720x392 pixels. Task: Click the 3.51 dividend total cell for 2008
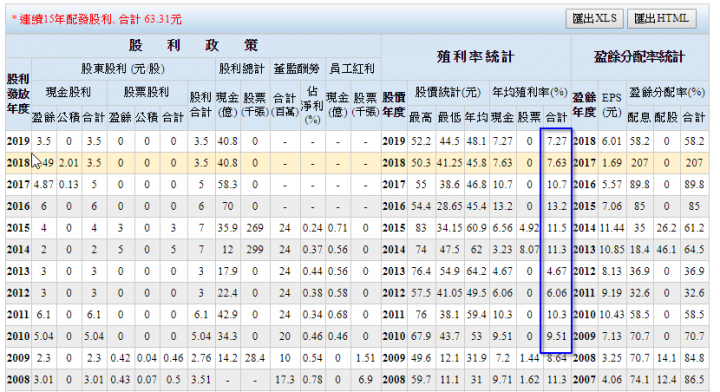pyautogui.click(x=201, y=380)
